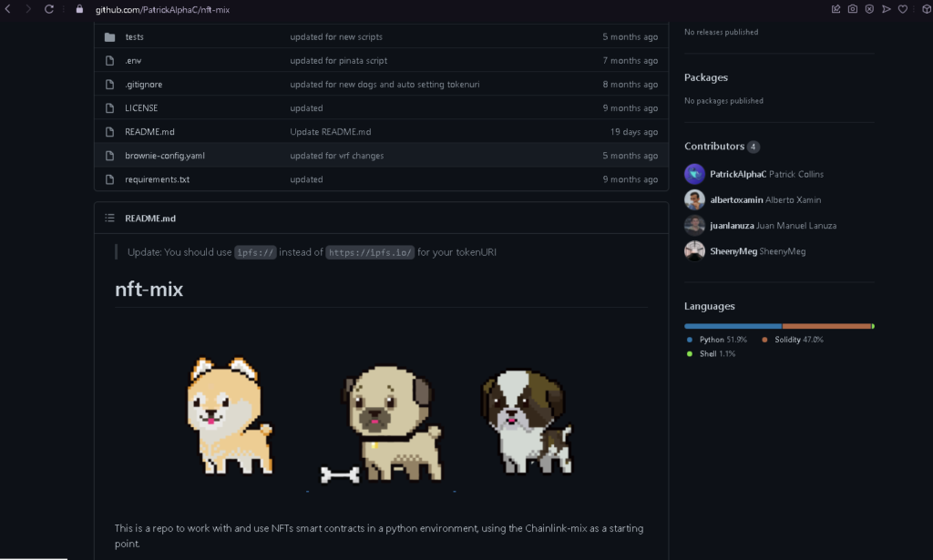The height and width of the screenshot is (560, 933).
Task: Take a snapshot with the camera icon
Action: [853, 9]
